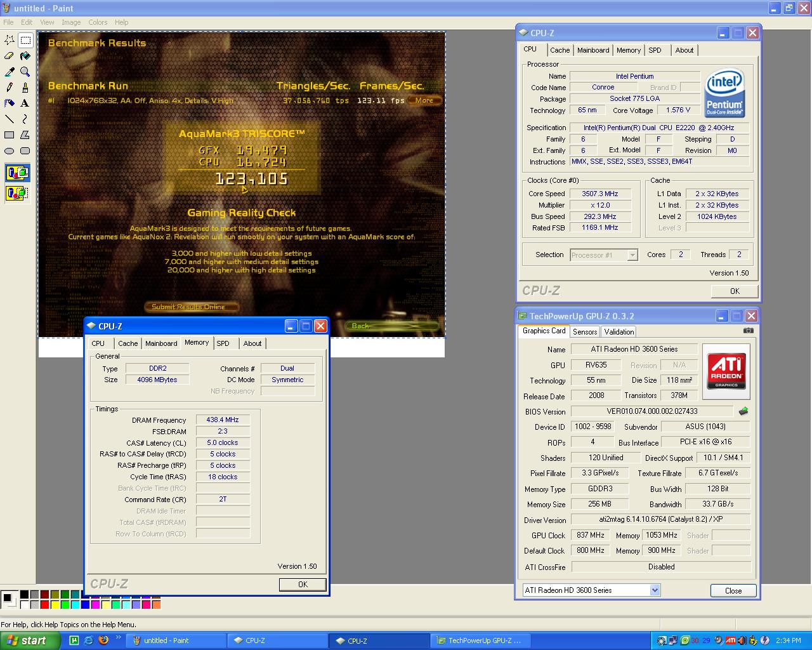The height and width of the screenshot is (650, 812).
Task: Pick the bright red color swatch
Action: point(44,604)
